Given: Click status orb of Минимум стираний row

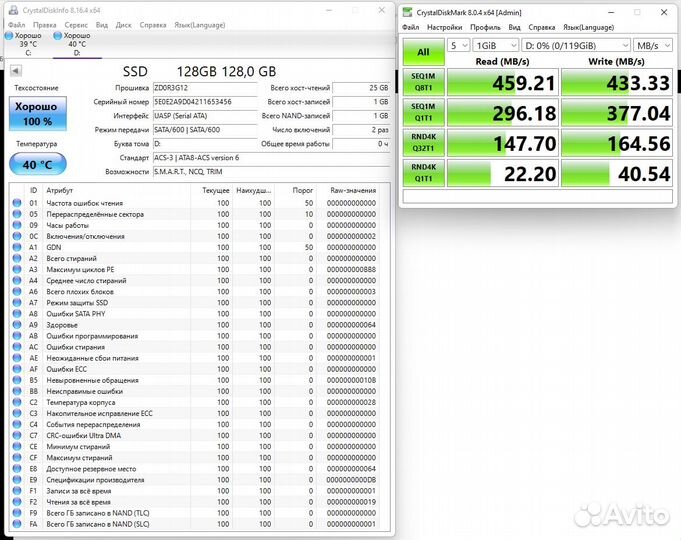Looking at the screenshot, I should (17, 447).
